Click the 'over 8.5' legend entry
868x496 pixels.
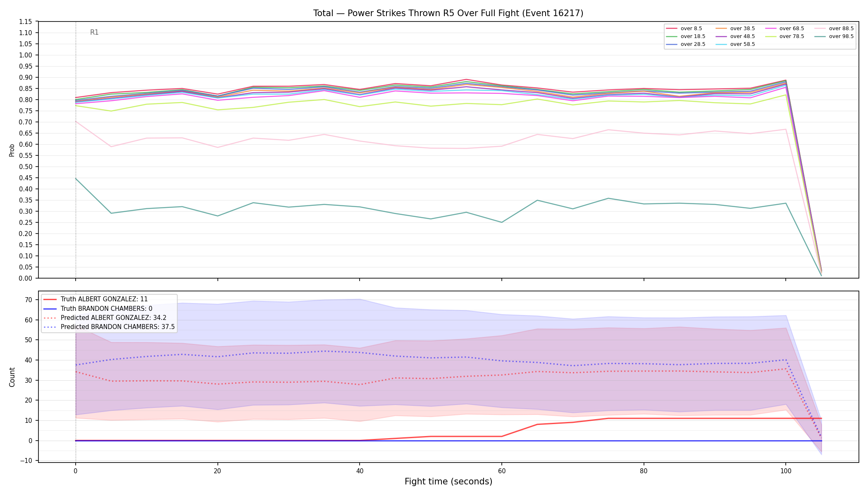click(684, 29)
